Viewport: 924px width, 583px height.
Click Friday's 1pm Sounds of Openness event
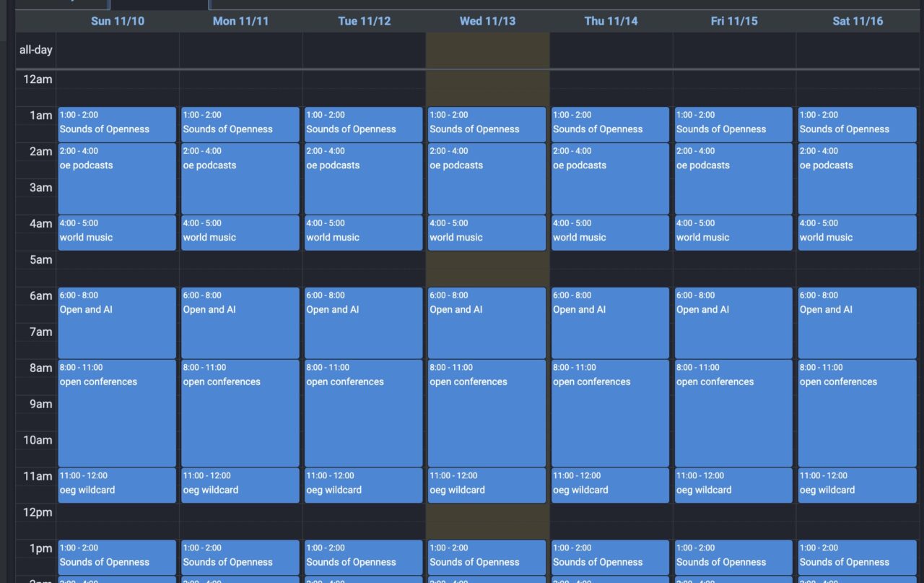coord(734,558)
